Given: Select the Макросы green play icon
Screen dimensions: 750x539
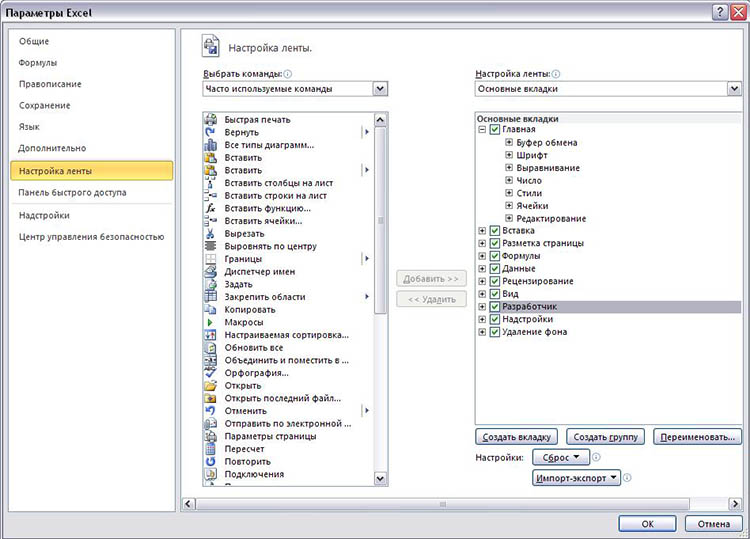Looking at the screenshot, I should (210, 322).
